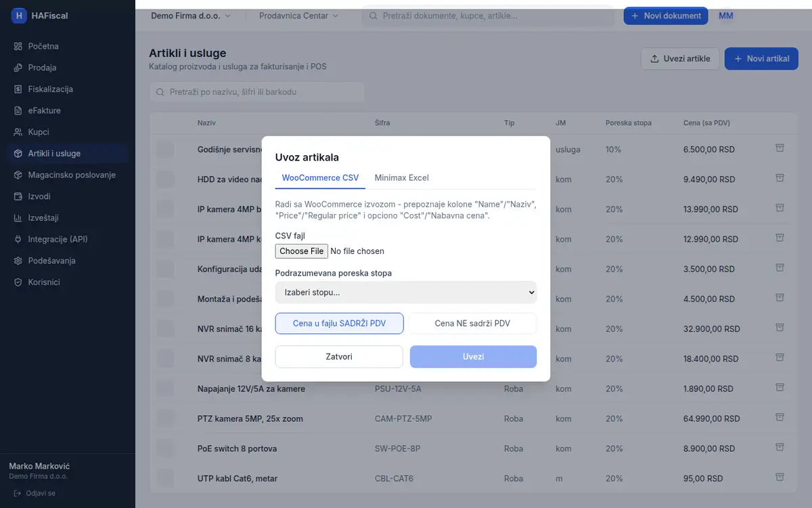
Task: Click Odjavi se to log out
Action: [35, 493]
